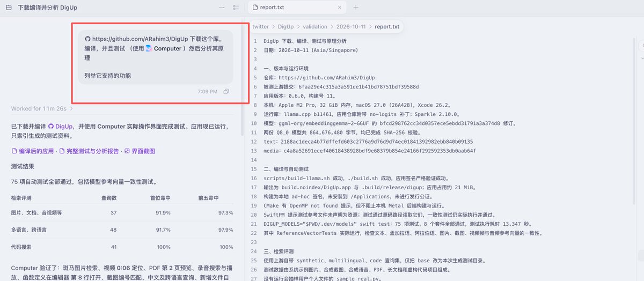This screenshot has width=644, height=281.
Task: Click the 7:09 PM message timestamp
Action: [x=208, y=92]
